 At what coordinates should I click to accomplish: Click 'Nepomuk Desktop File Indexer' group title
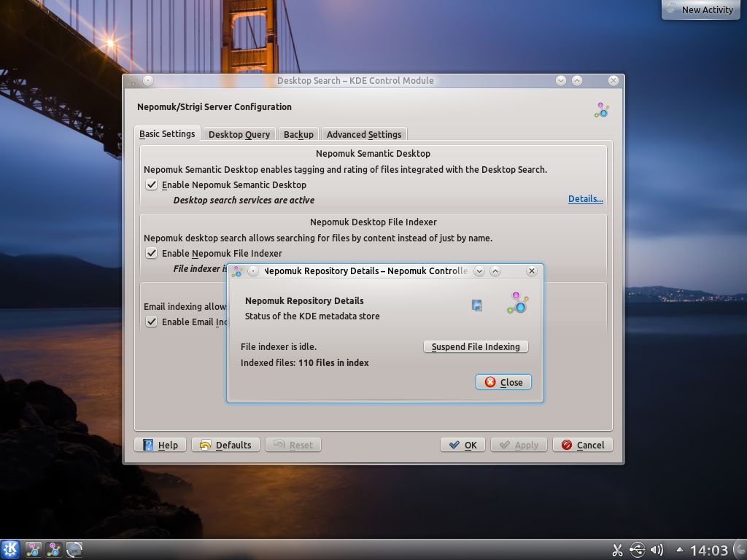click(x=373, y=222)
